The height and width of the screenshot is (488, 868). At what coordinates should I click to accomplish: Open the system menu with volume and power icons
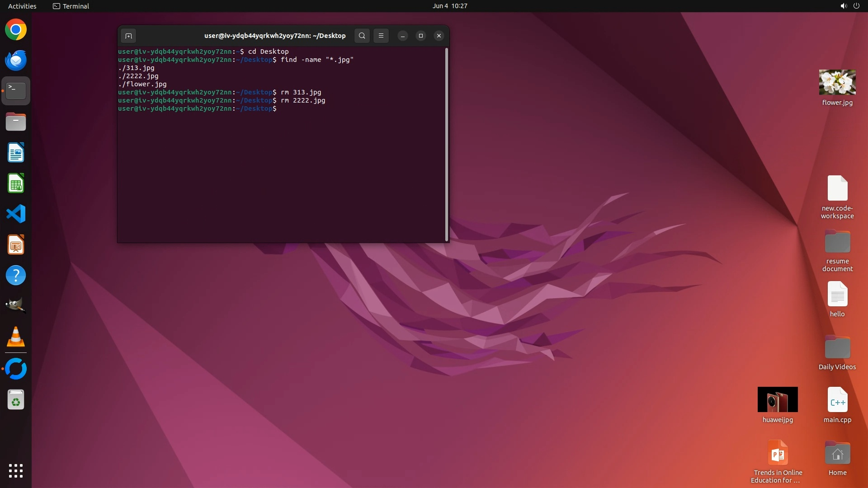tap(849, 6)
